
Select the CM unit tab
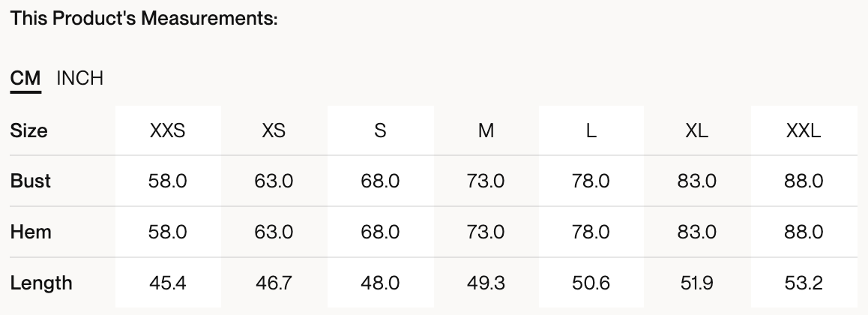coord(25,78)
